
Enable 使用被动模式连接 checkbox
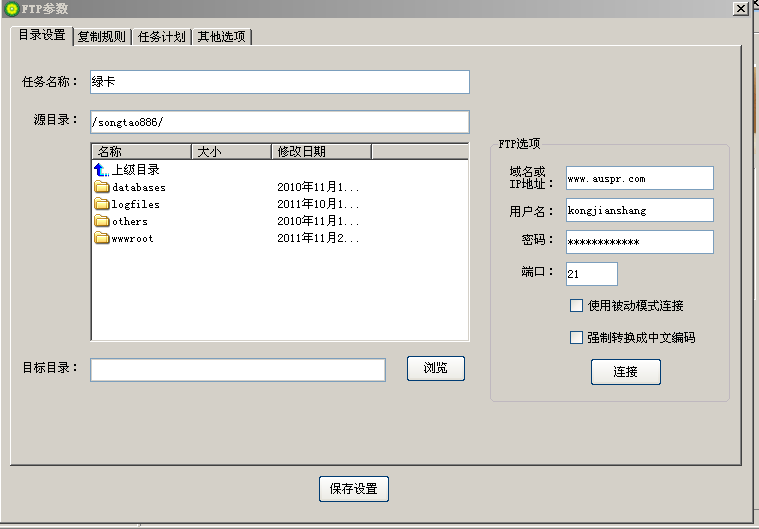[576, 306]
